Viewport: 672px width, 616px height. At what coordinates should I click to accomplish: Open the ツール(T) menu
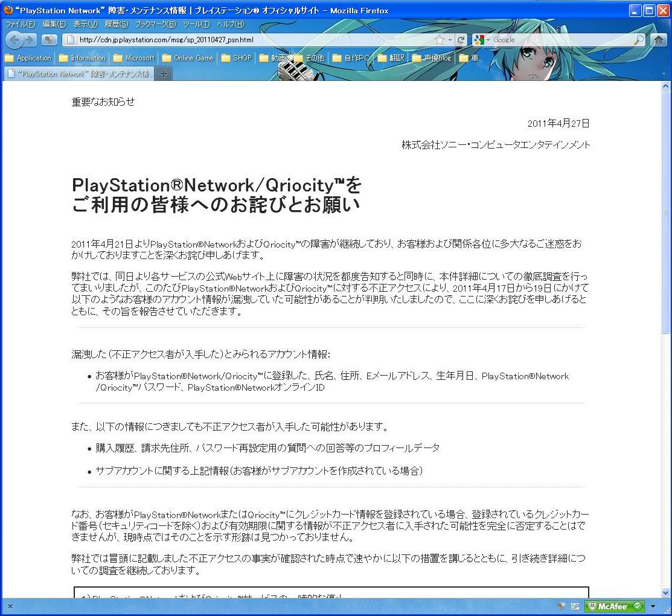(196, 24)
